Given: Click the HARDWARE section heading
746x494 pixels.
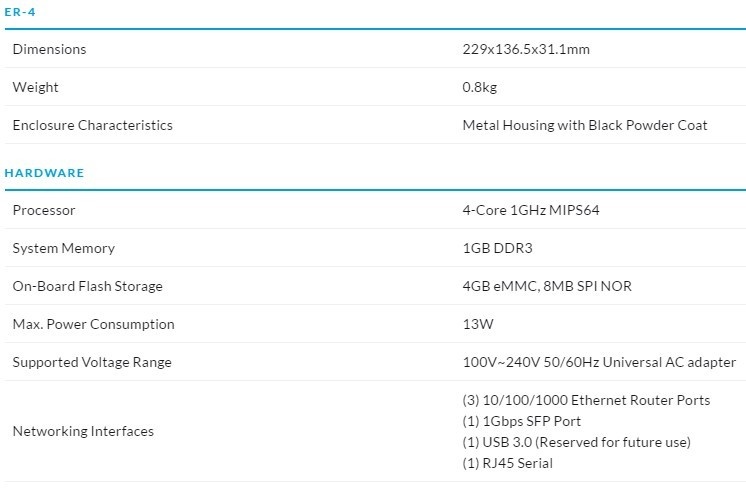Looking at the screenshot, I should pos(44,172).
